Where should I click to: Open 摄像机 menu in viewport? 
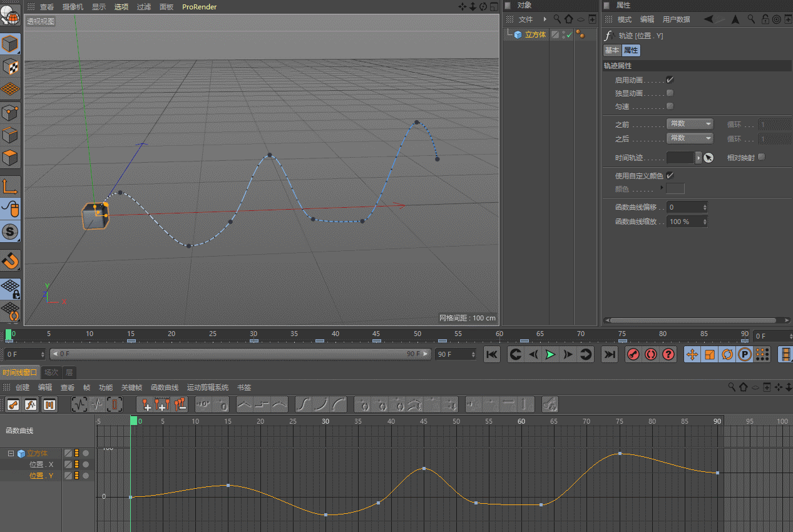(73, 7)
